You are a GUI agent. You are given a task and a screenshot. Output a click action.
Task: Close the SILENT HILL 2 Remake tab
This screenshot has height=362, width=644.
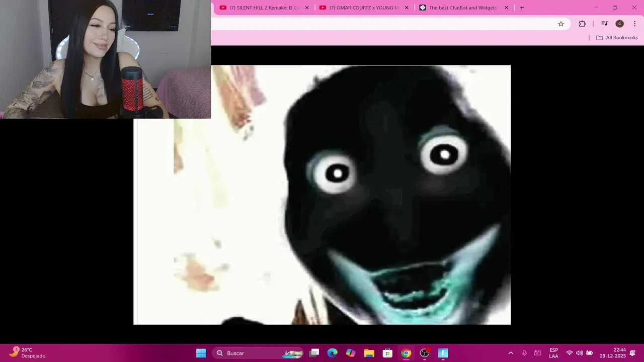(x=307, y=8)
